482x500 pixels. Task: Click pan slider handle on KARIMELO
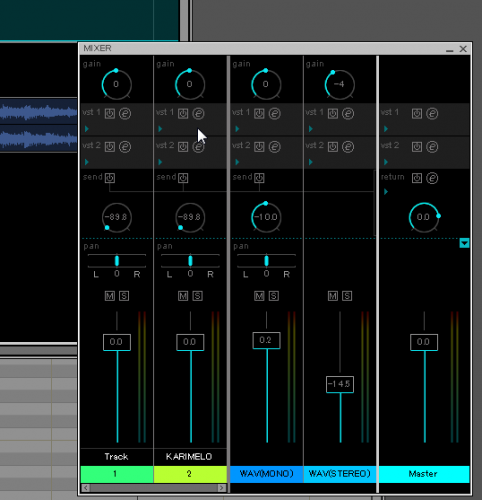190,261
